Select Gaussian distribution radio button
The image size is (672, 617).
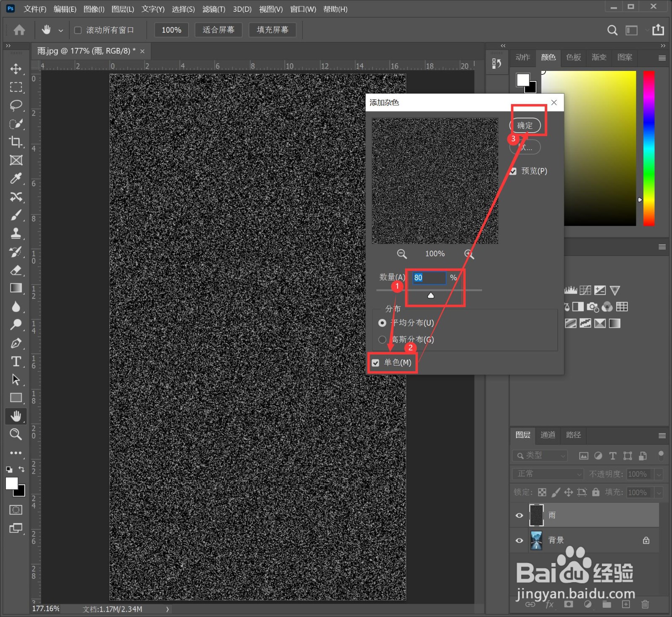pos(382,340)
